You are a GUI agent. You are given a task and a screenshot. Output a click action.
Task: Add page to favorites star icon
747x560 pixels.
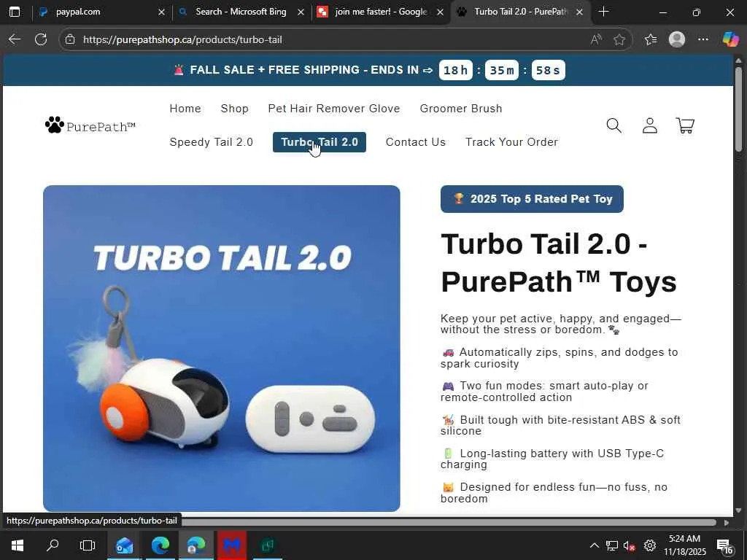point(619,39)
